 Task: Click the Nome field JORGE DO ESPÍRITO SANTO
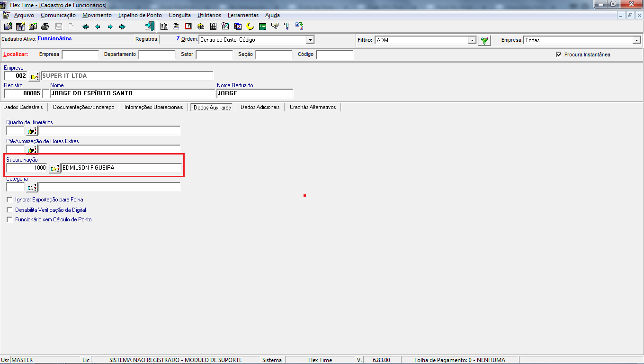click(133, 93)
